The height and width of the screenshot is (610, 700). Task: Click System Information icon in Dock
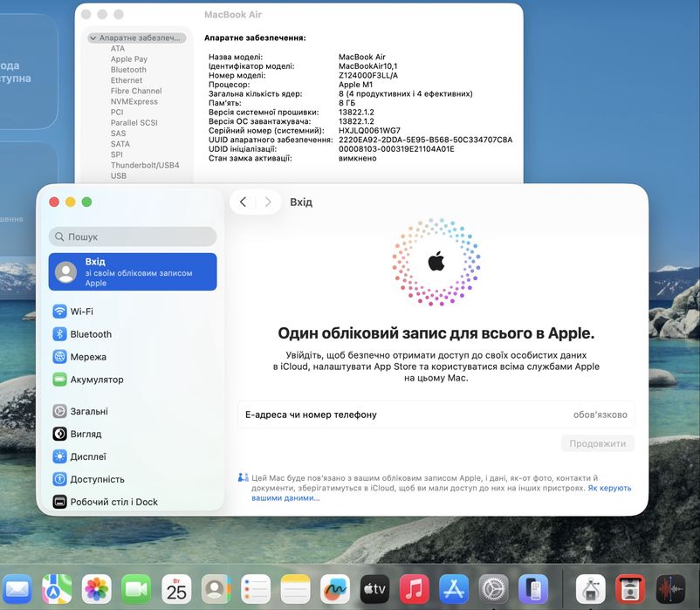tap(591, 589)
